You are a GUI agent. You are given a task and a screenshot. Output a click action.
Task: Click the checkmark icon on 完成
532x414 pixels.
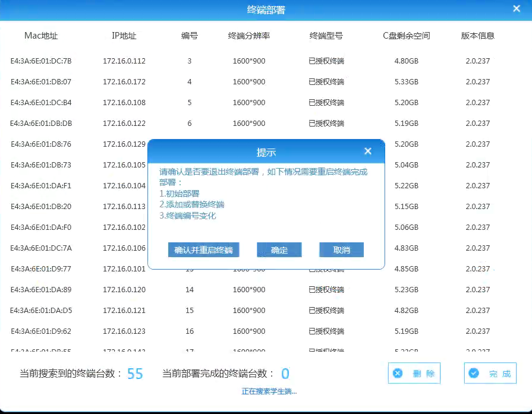tap(474, 374)
